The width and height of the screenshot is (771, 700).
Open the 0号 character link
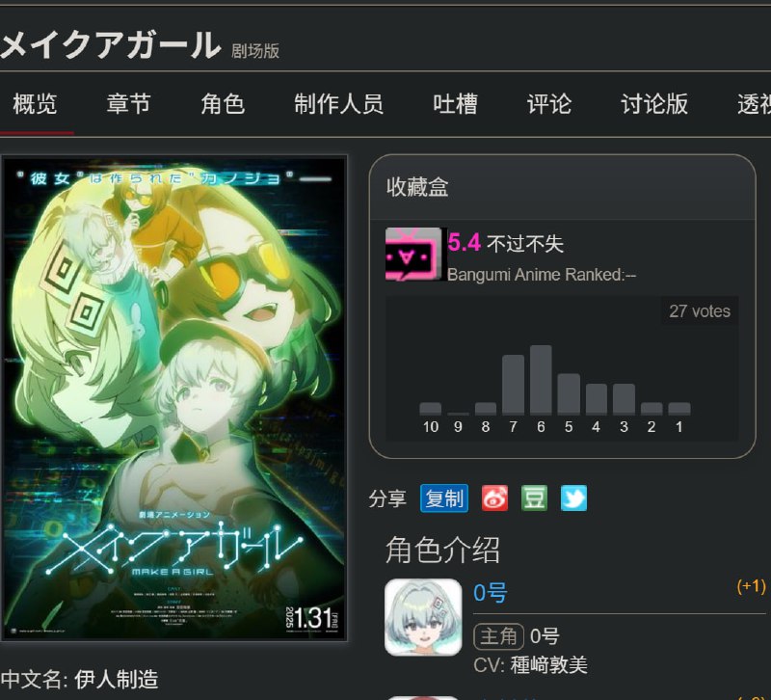[490, 592]
